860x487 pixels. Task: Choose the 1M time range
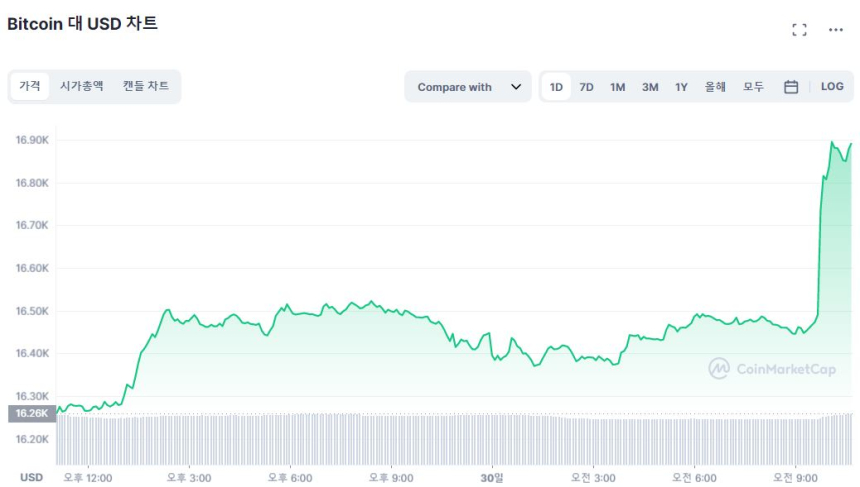tap(618, 87)
